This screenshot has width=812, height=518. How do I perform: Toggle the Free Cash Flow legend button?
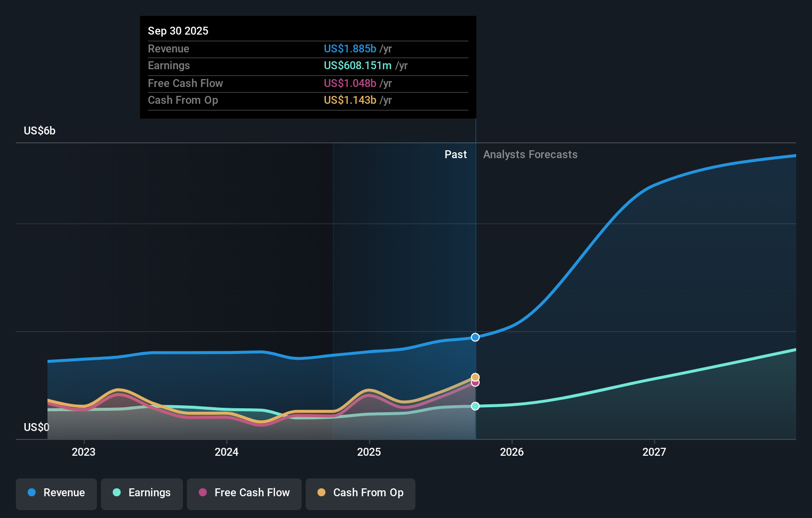[x=244, y=494]
